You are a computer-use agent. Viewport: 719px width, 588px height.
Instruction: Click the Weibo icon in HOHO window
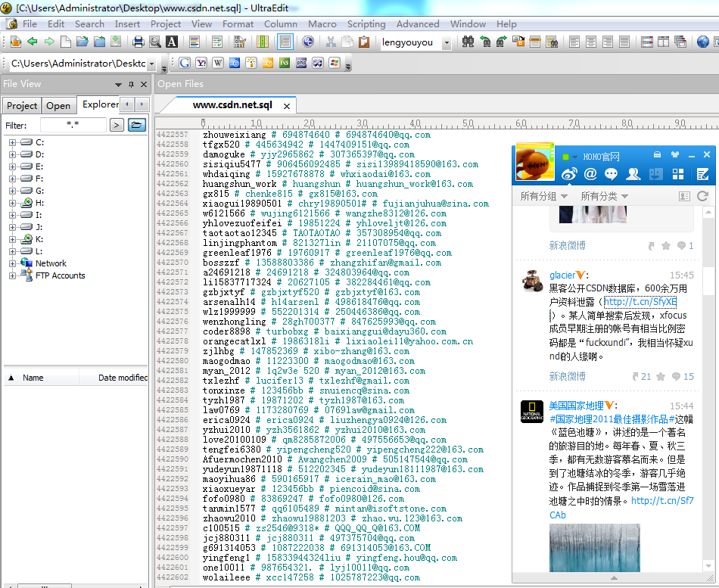568,174
